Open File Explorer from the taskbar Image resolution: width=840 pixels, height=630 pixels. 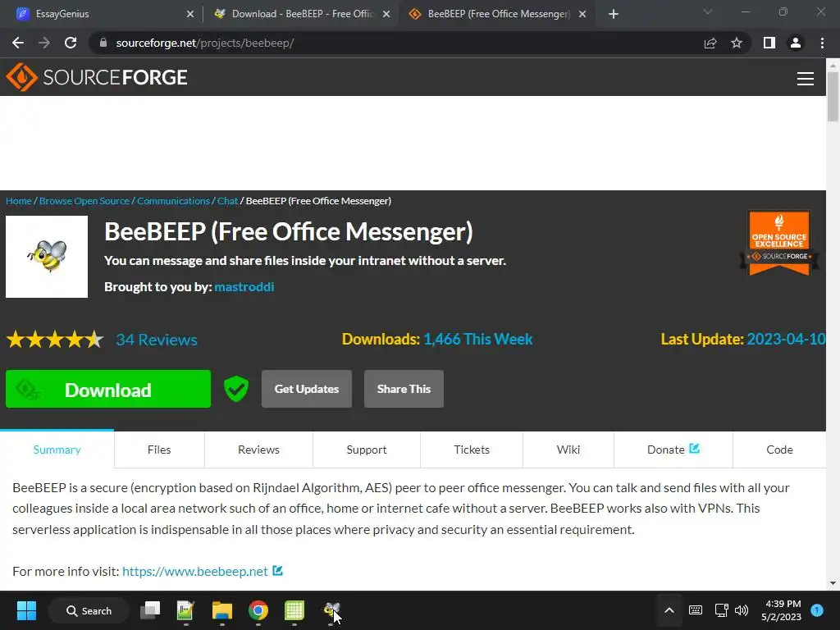pos(221,610)
